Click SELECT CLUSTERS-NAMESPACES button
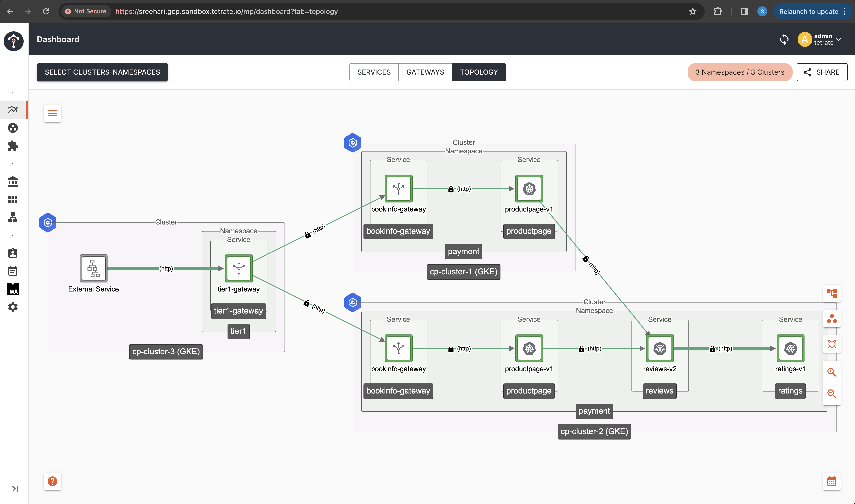The width and height of the screenshot is (855, 504). [102, 72]
